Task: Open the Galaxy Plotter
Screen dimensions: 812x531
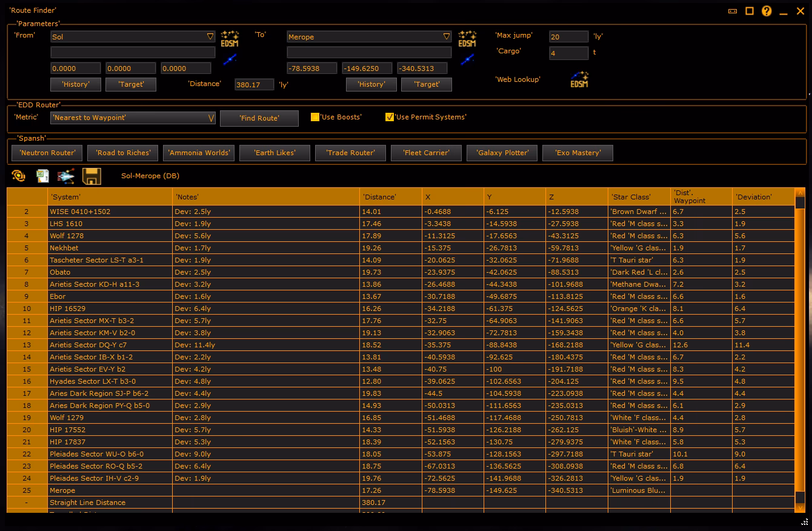Action: (x=502, y=153)
